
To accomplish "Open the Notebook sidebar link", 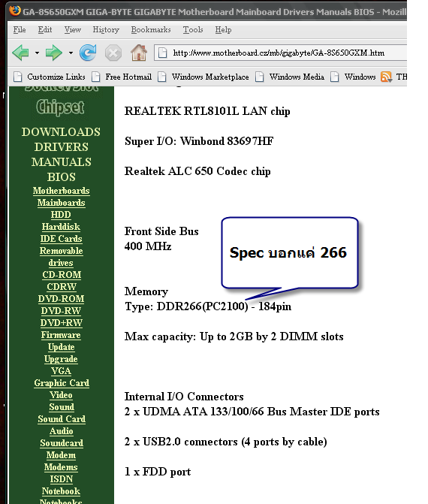I will pyautogui.click(x=61, y=491).
